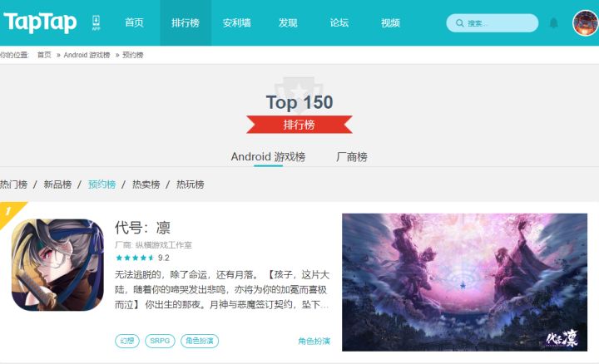Open the 论坛 navigation item
The width and height of the screenshot is (599, 364).
(339, 23)
